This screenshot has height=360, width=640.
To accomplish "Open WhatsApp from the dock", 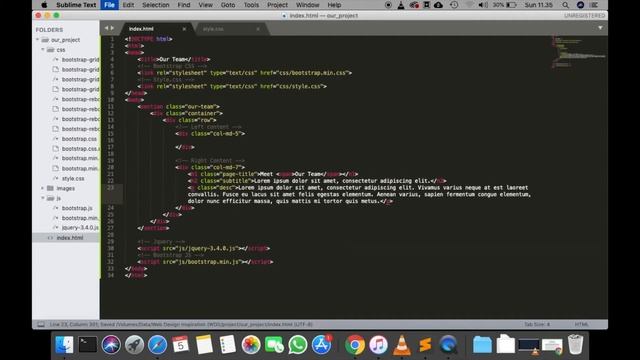I will 298,345.
